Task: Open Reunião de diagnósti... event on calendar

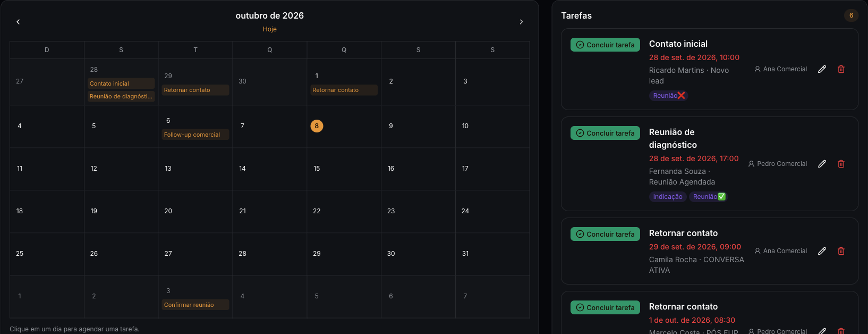Action: pyautogui.click(x=121, y=96)
